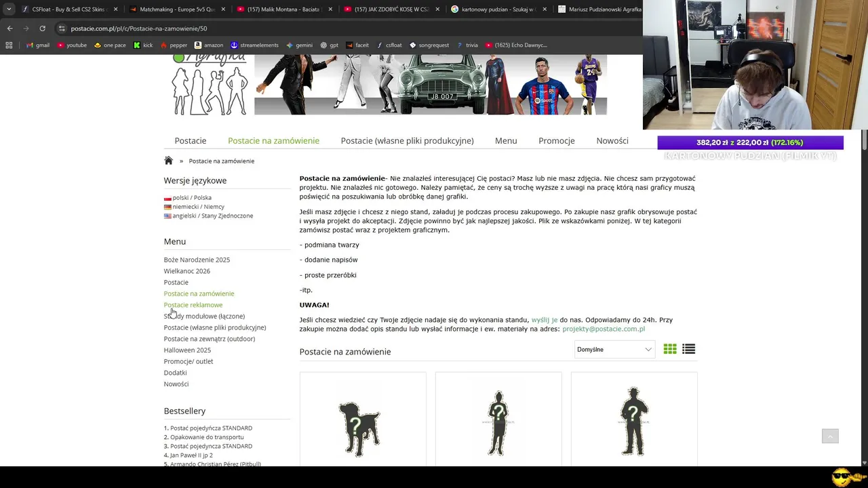Open the slim person silhouette product thumbnail
The height and width of the screenshot is (488, 868).
coord(498,424)
